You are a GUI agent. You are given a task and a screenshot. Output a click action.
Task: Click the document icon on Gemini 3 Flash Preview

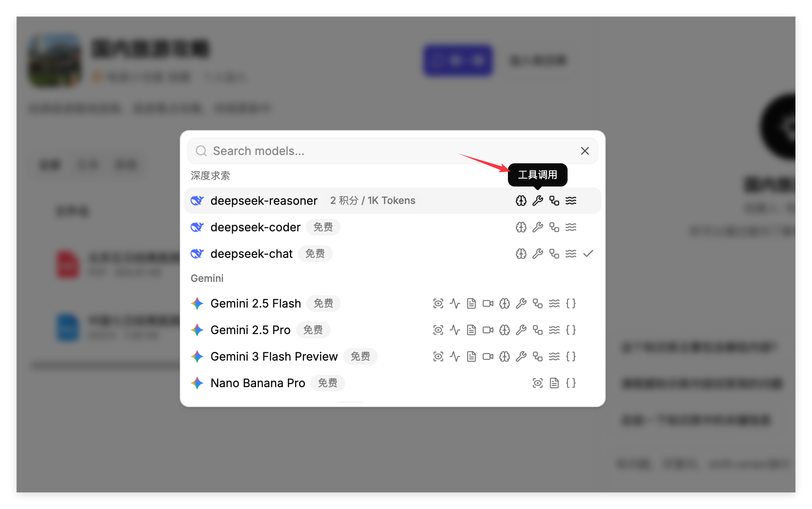coord(471,356)
